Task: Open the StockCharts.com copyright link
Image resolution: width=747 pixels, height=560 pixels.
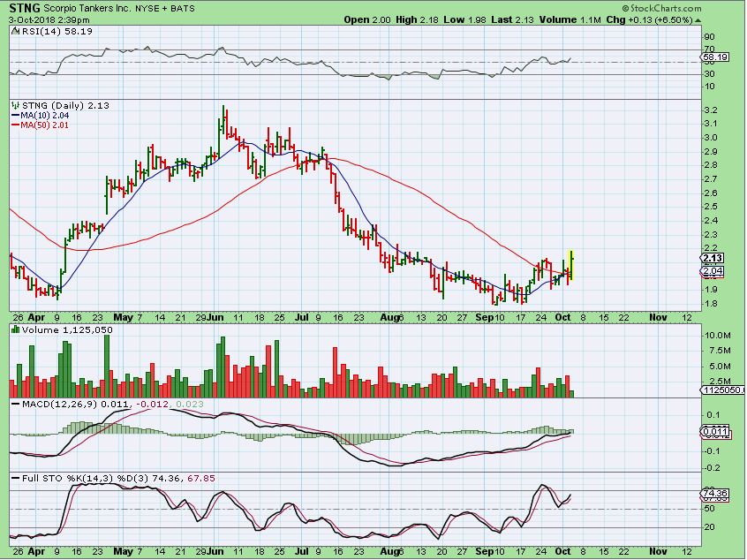Action: (661, 8)
